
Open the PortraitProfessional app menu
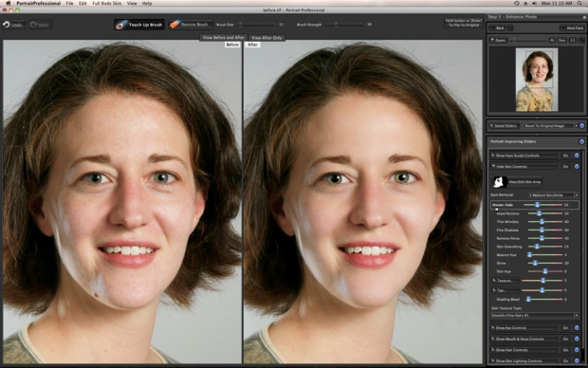click(x=38, y=3)
